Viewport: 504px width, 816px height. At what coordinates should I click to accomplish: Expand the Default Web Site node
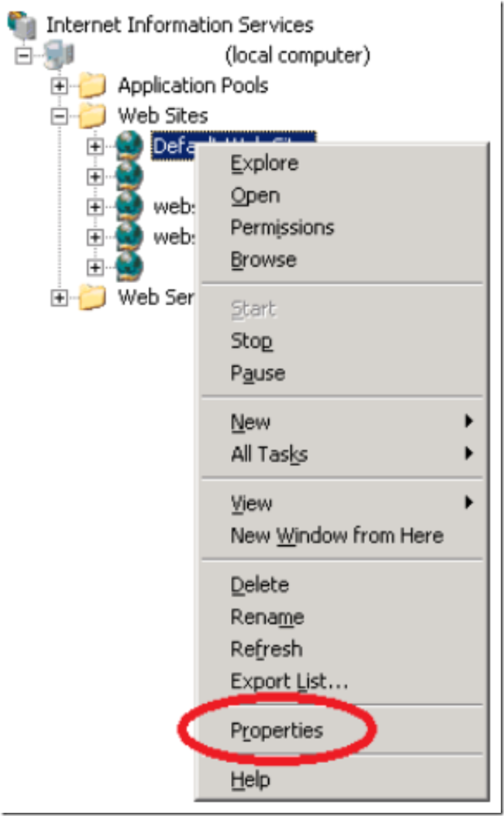point(94,146)
